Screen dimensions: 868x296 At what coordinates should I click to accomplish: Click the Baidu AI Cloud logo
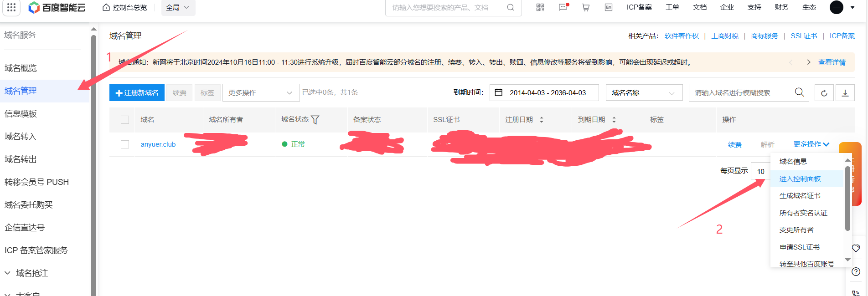57,7
